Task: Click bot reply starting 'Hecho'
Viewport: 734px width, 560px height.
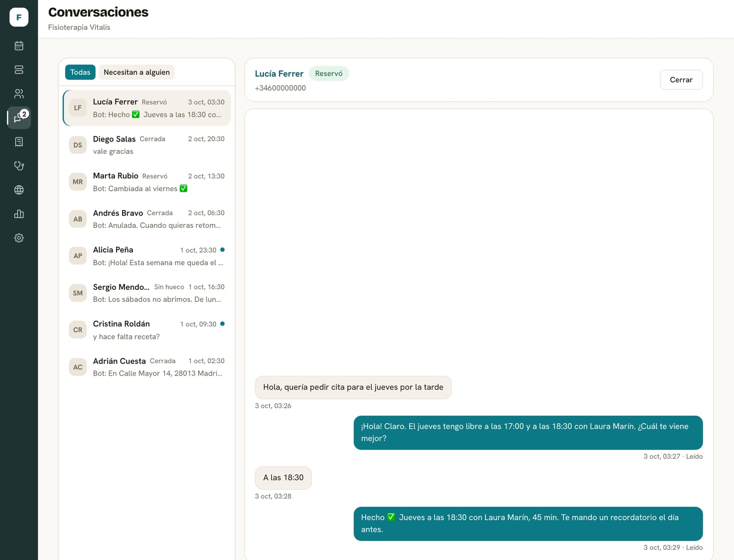Action: point(528,523)
